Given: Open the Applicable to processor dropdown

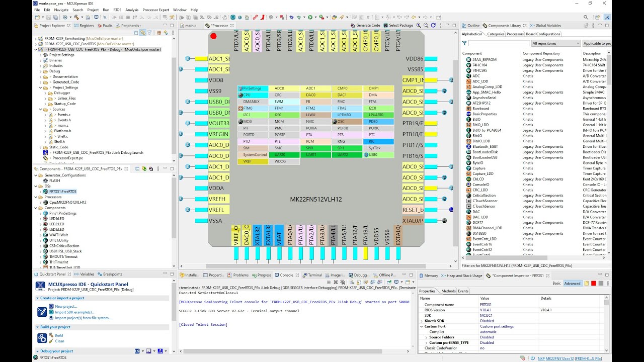Looking at the screenshot, I should click(x=597, y=43).
